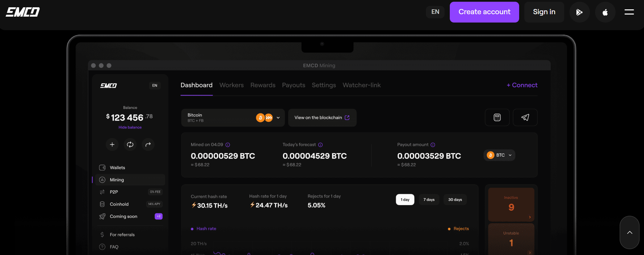Select Mining in the sidebar
The image size is (644, 255).
(130, 180)
